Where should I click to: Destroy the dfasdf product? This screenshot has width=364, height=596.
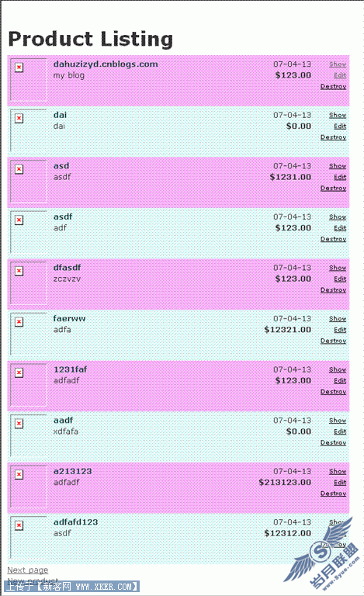coord(333,290)
